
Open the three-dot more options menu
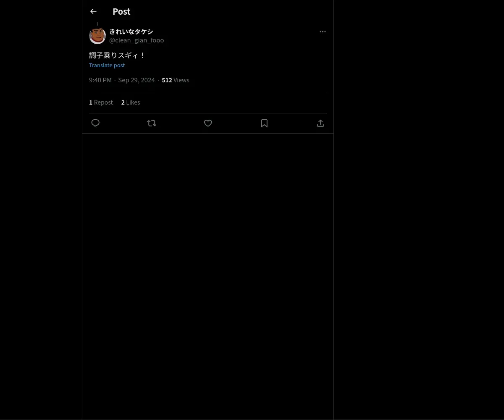pyautogui.click(x=323, y=31)
